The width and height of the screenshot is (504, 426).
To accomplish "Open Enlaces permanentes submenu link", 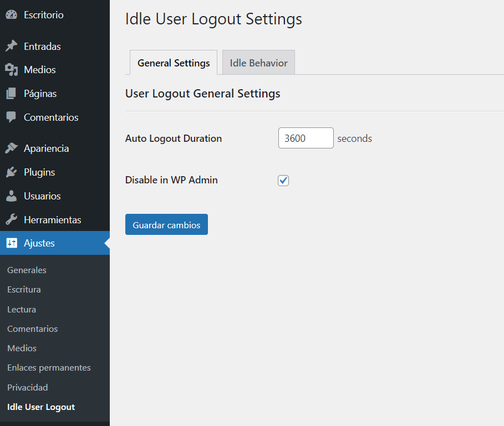I will point(49,368).
